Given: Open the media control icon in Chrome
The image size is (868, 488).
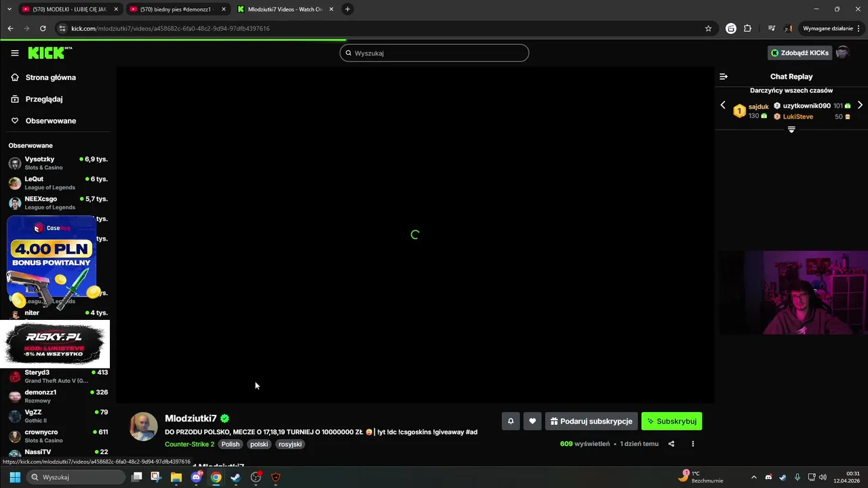Looking at the screenshot, I should [772, 28].
